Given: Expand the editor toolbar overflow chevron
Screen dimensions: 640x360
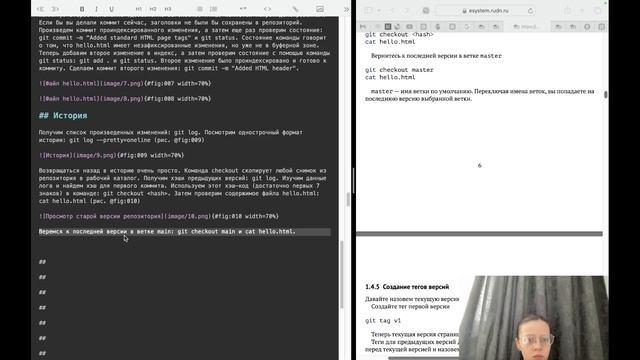Looking at the screenshot, I should [346, 9].
